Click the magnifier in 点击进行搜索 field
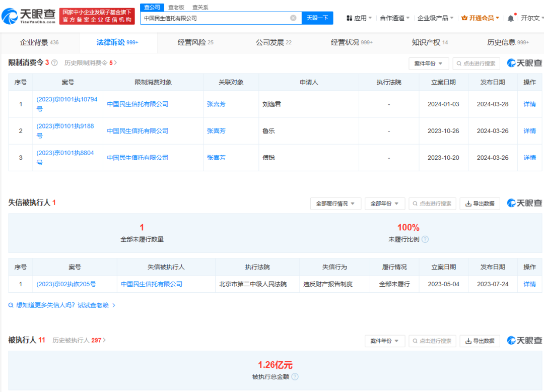This screenshot has height=392, width=544. coord(459,63)
